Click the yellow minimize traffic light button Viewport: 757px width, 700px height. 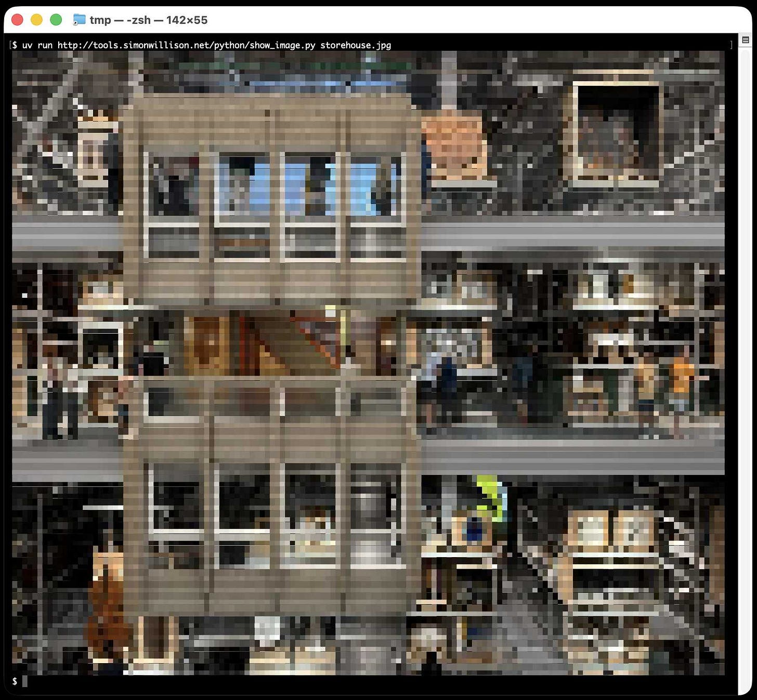tap(36, 19)
